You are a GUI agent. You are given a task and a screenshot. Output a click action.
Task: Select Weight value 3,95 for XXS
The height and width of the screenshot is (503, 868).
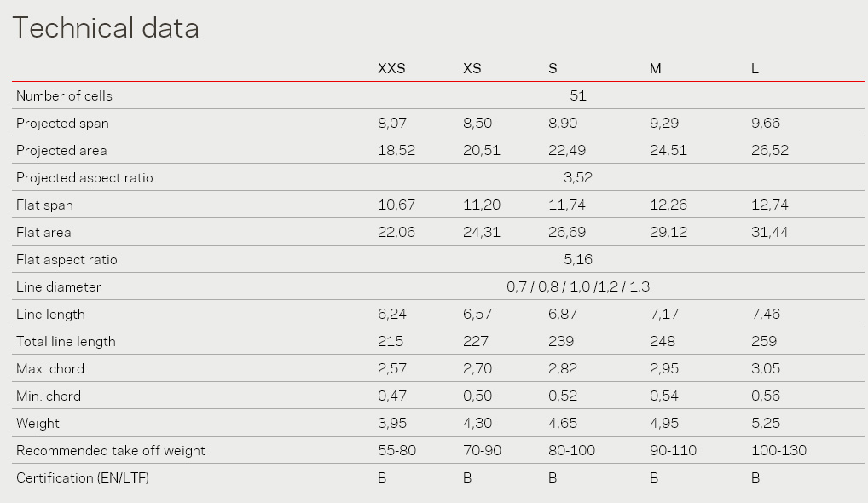pyautogui.click(x=392, y=424)
